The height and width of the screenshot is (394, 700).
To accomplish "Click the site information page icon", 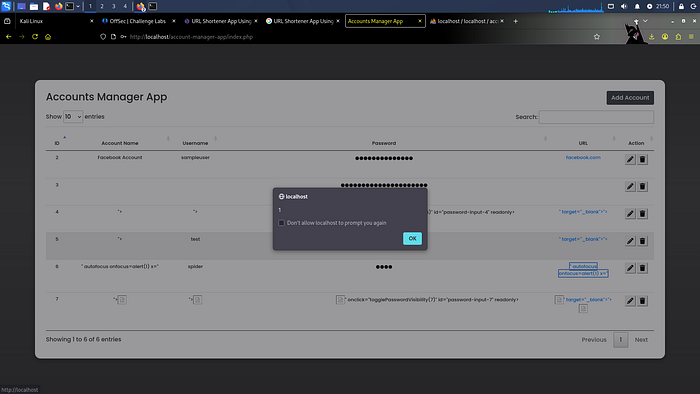I will click(113, 37).
